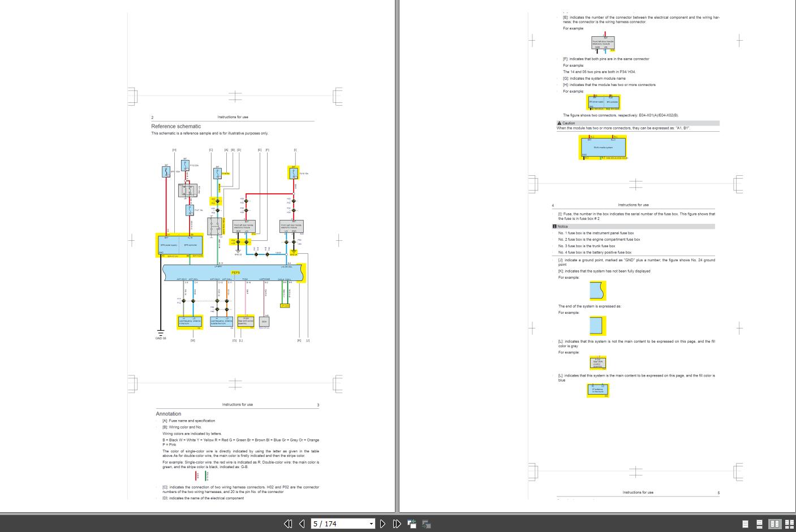Viewport: 796px width, 532px height.
Task: Click the Multi-media system diagram box
Action: (602, 147)
